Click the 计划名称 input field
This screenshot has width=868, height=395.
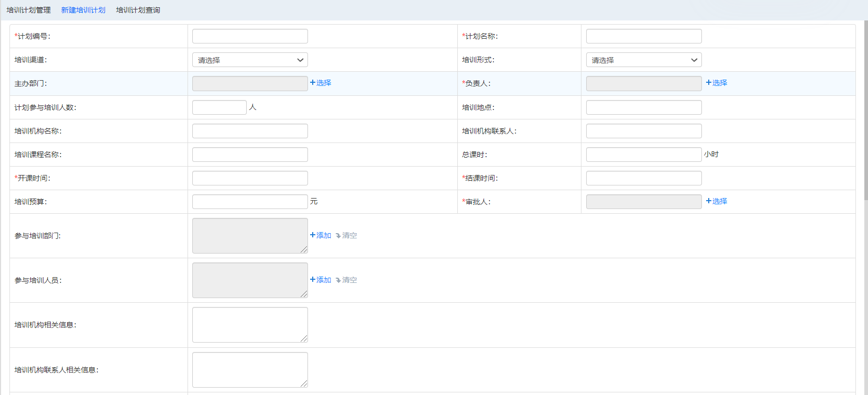click(x=643, y=36)
